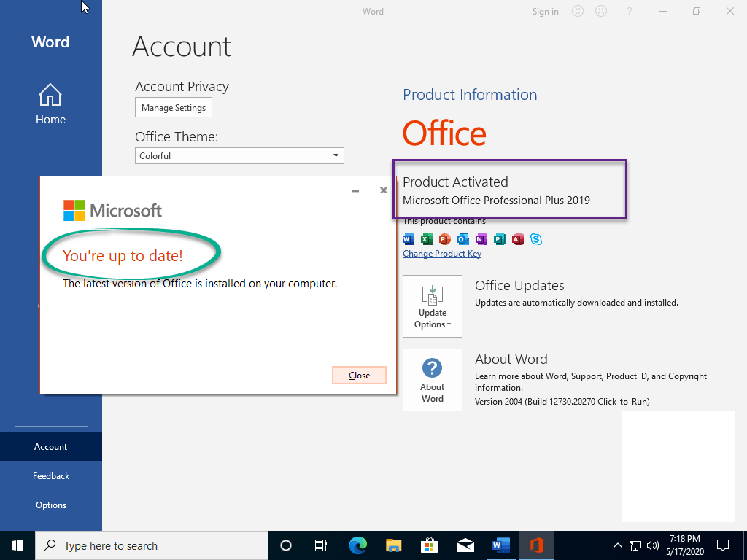This screenshot has height=560, width=747.
Task: Click the Skype icon under product contains
Action: pos(536,239)
